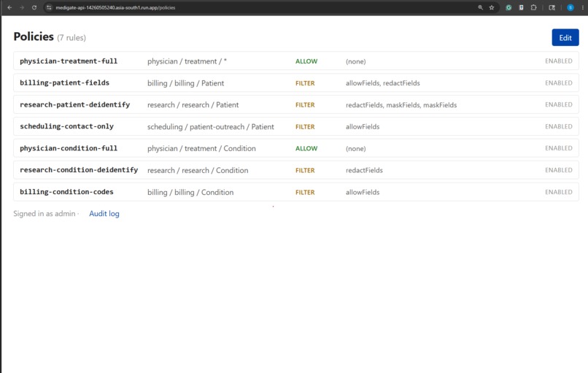Select the physician-treatment-full policy name

[x=69, y=61]
